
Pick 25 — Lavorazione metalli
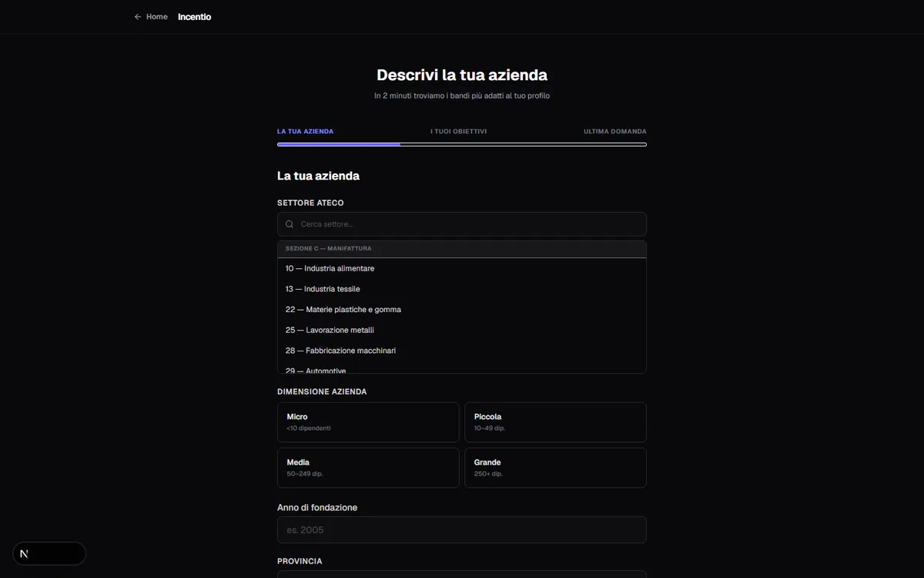[x=462, y=330]
